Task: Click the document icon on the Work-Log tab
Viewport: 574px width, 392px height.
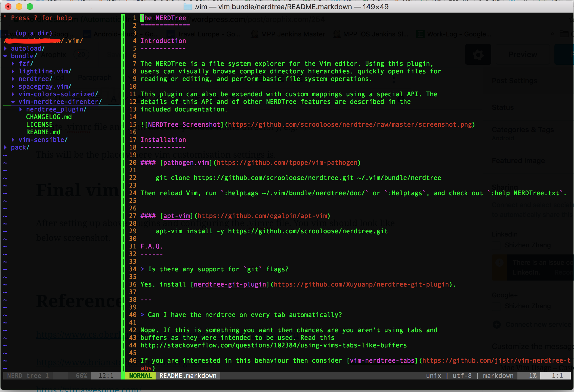Action: pyautogui.click(x=420, y=34)
